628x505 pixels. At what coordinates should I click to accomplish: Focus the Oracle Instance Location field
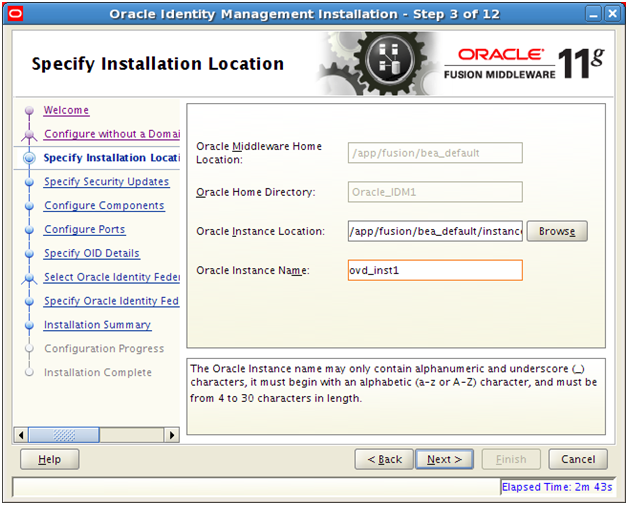[435, 231]
